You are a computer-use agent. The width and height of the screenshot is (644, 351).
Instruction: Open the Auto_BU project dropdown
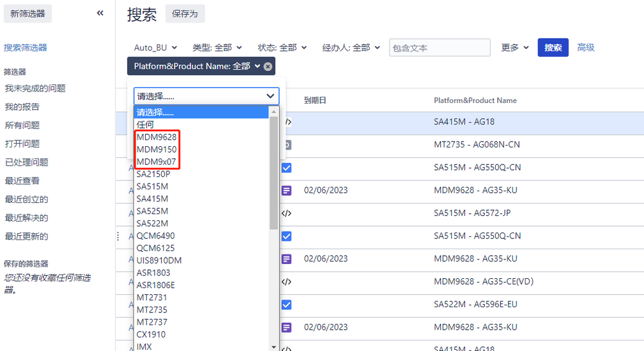coord(155,48)
